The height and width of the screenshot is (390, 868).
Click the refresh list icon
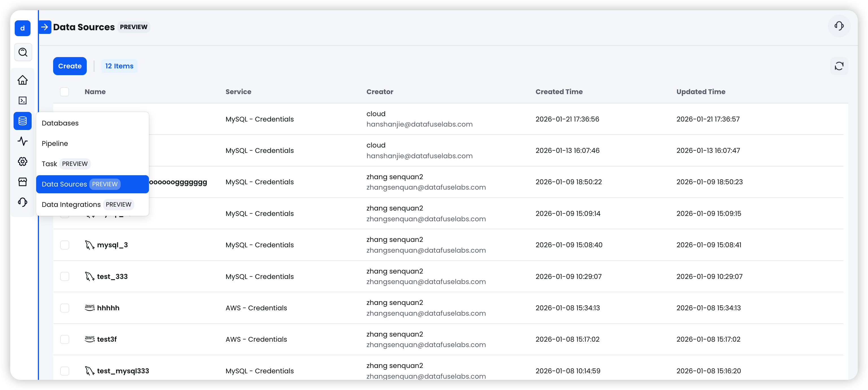point(839,66)
